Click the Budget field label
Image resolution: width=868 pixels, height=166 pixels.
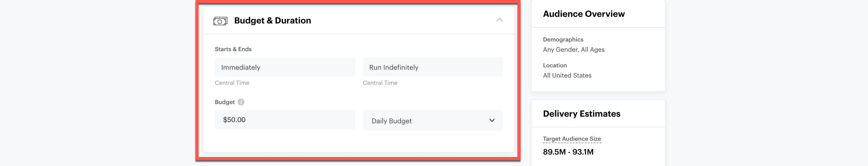[x=225, y=102]
